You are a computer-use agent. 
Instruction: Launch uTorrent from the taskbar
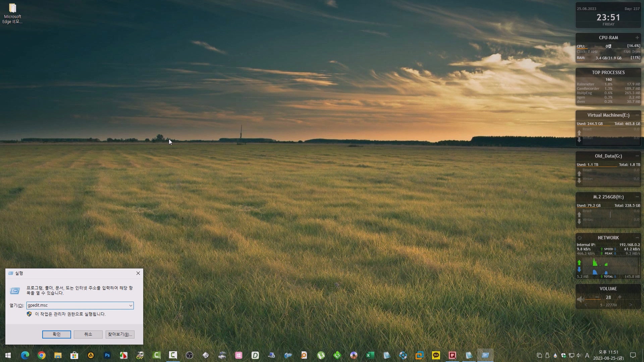point(321,355)
